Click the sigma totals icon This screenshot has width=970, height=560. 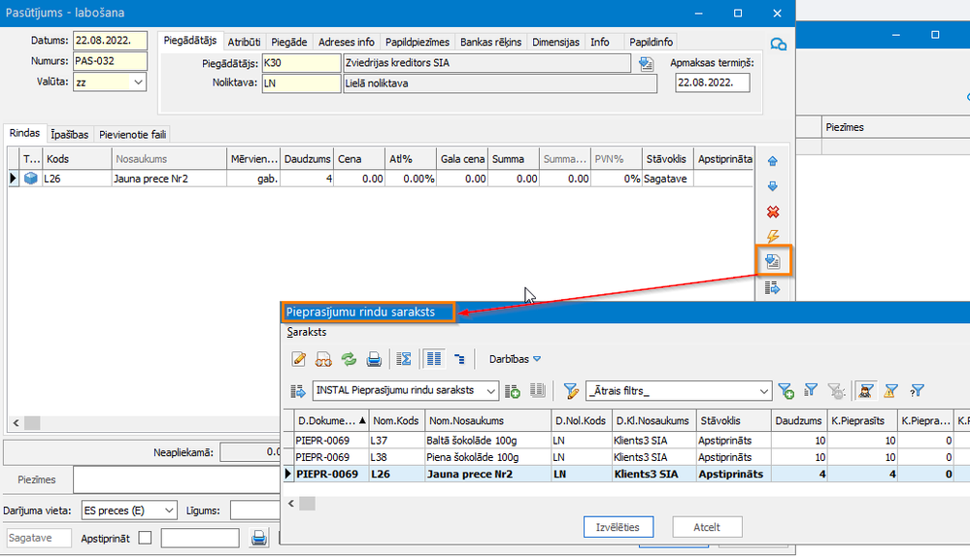point(404,359)
